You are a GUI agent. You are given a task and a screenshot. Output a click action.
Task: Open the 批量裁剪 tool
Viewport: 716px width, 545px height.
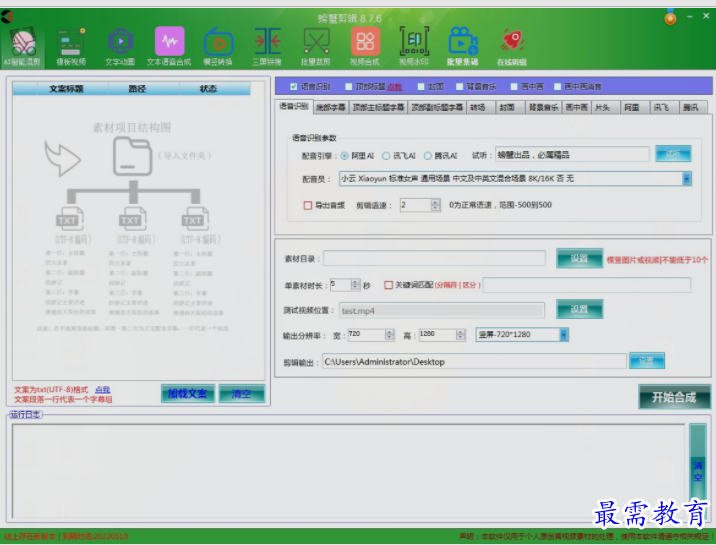[316, 47]
